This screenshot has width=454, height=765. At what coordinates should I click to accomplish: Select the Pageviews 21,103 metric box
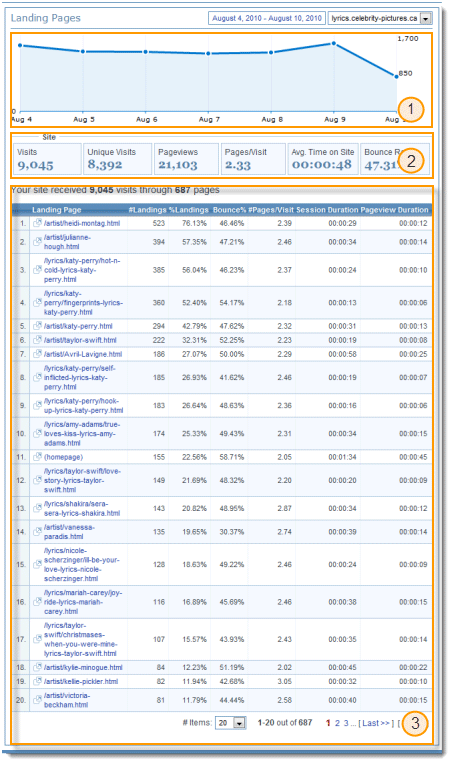coord(186,159)
